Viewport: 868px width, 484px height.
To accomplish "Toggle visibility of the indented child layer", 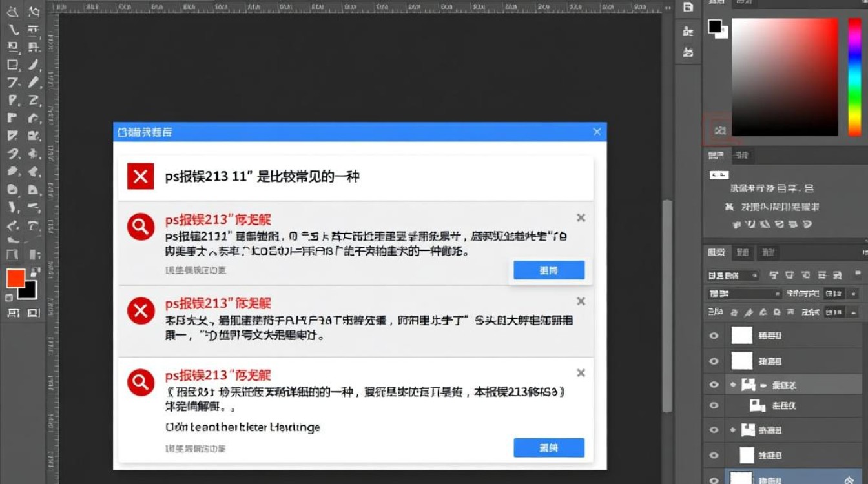I will 714,406.
